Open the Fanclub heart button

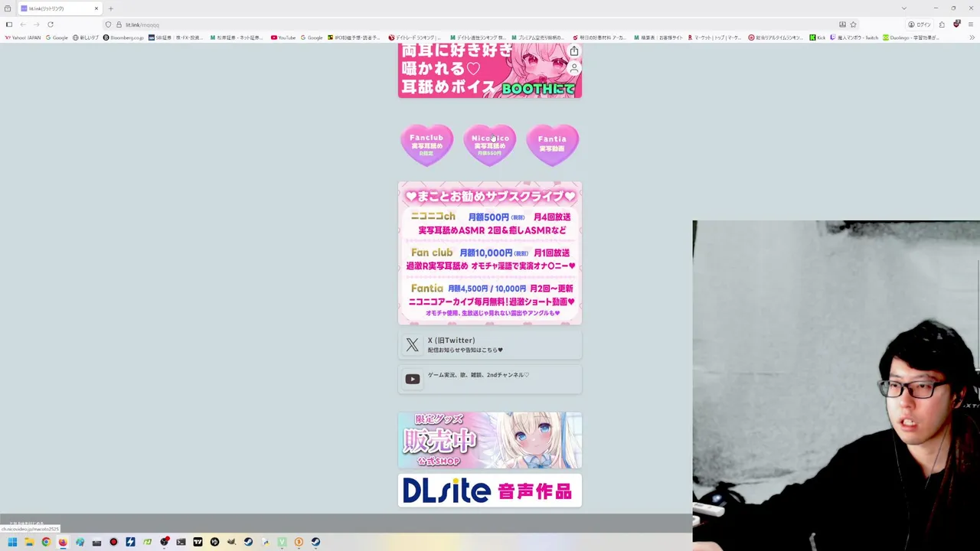pos(426,145)
